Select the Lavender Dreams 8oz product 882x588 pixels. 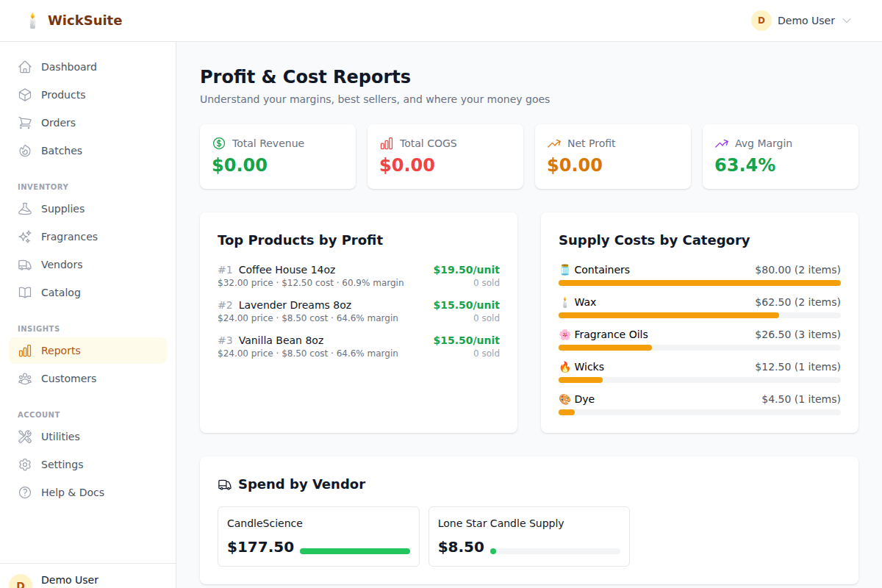295,305
